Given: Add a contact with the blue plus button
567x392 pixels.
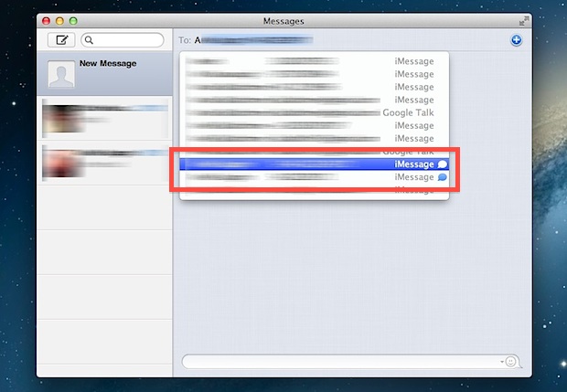Looking at the screenshot, I should (516, 39).
